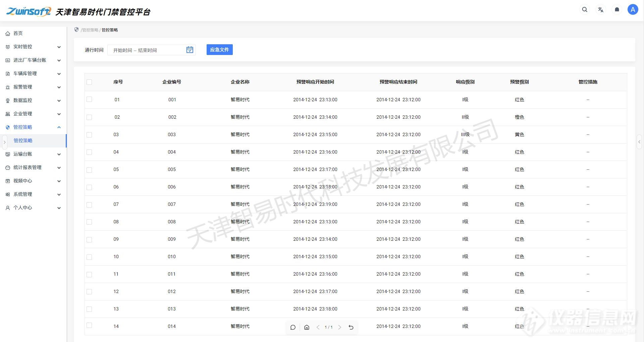Click the 进出厂车辆台账 sidebar icon
This screenshot has width=644, height=342.
8,60
